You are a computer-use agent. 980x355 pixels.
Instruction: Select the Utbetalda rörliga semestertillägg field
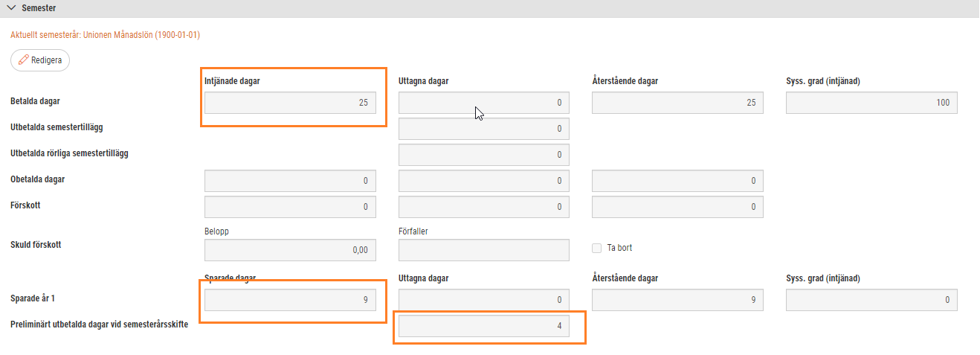(x=484, y=155)
